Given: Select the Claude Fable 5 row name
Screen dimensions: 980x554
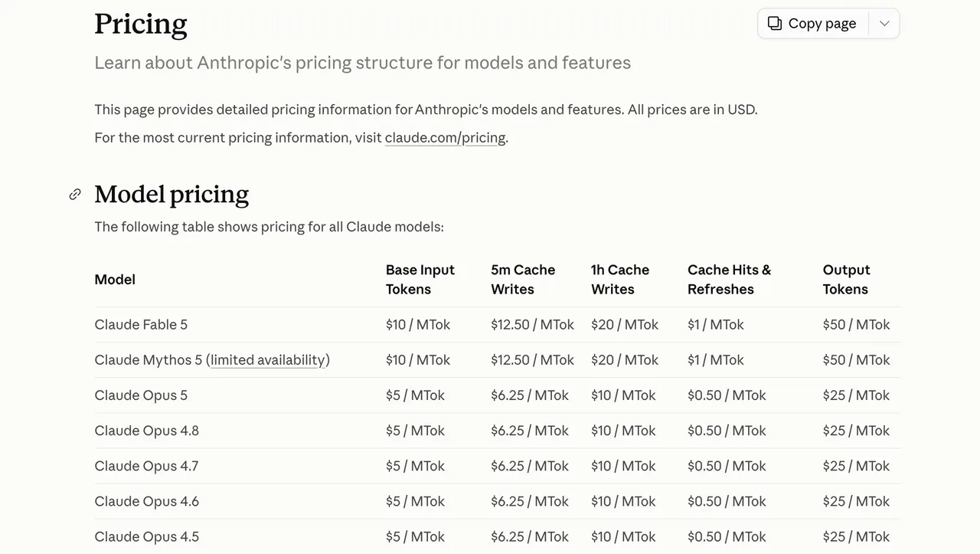Looking at the screenshot, I should [141, 325].
